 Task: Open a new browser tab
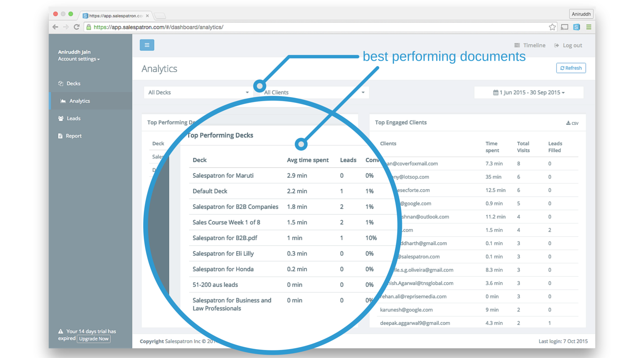(160, 16)
